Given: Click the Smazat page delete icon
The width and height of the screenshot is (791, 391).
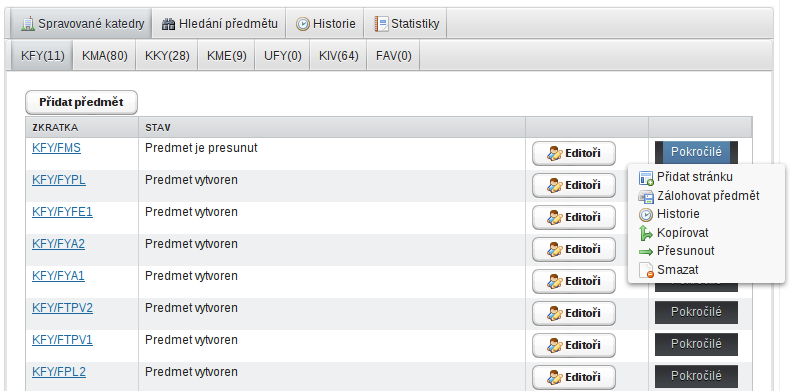Looking at the screenshot, I should (646, 270).
